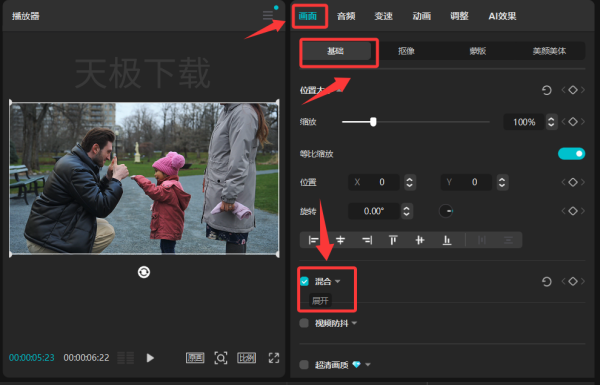Click the align horizontal center icon
This screenshot has width=600, height=385.
340,240
